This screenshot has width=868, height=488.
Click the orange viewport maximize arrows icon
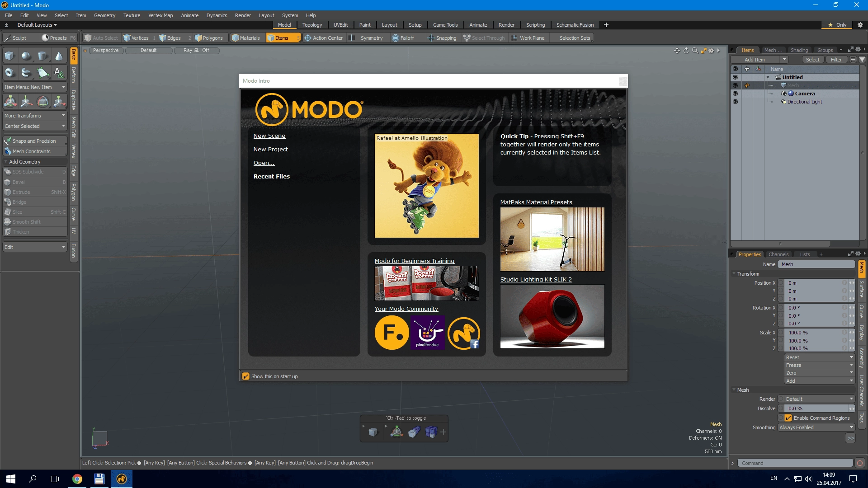pos(703,51)
